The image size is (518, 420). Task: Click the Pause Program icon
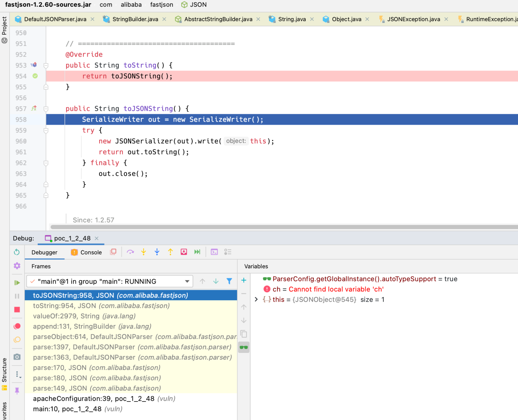17,296
